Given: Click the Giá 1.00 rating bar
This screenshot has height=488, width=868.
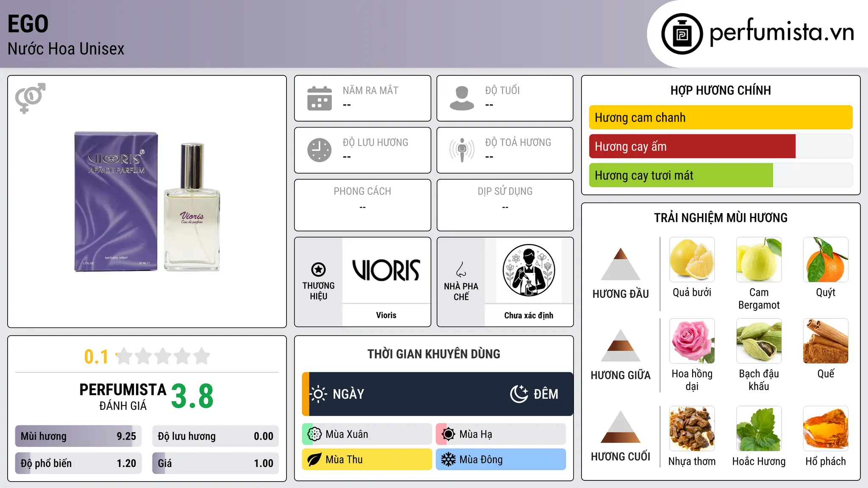Looking at the screenshot, I should tap(215, 463).
